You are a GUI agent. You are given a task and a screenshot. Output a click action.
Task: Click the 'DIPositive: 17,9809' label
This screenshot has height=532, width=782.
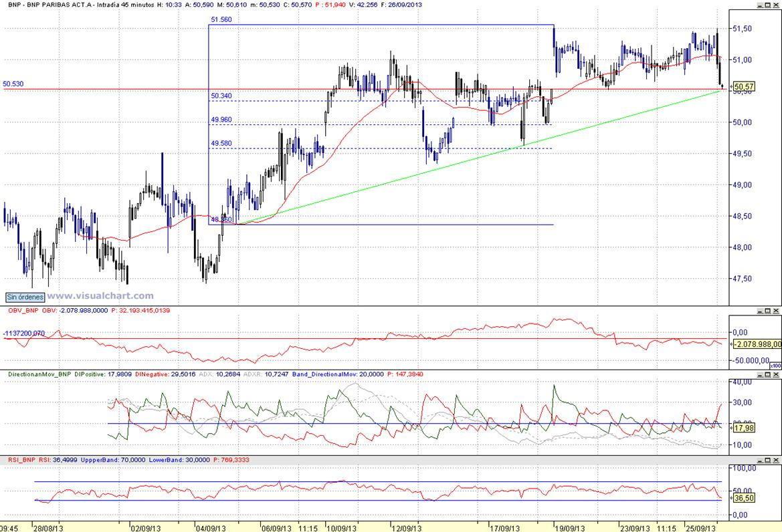pos(103,374)
